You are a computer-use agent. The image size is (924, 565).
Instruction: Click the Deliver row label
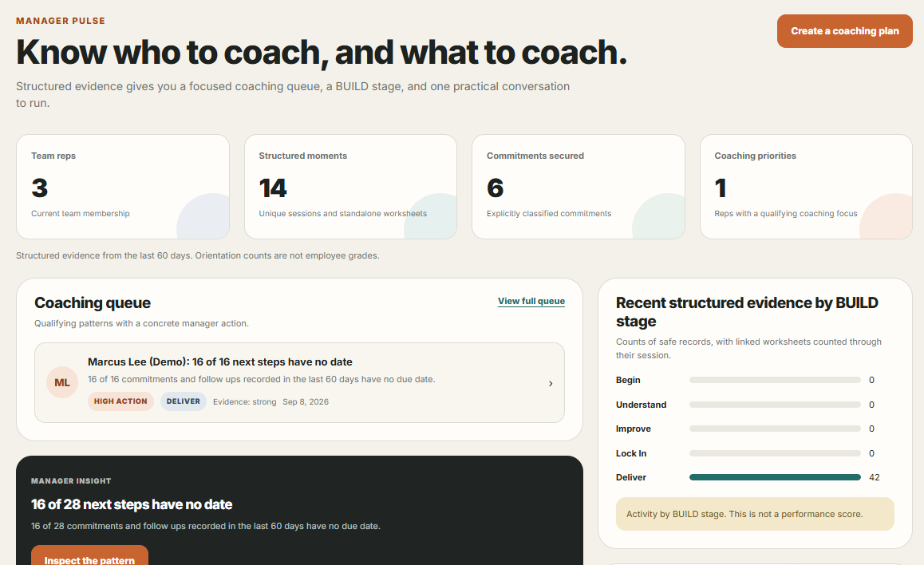coord(631,477)
